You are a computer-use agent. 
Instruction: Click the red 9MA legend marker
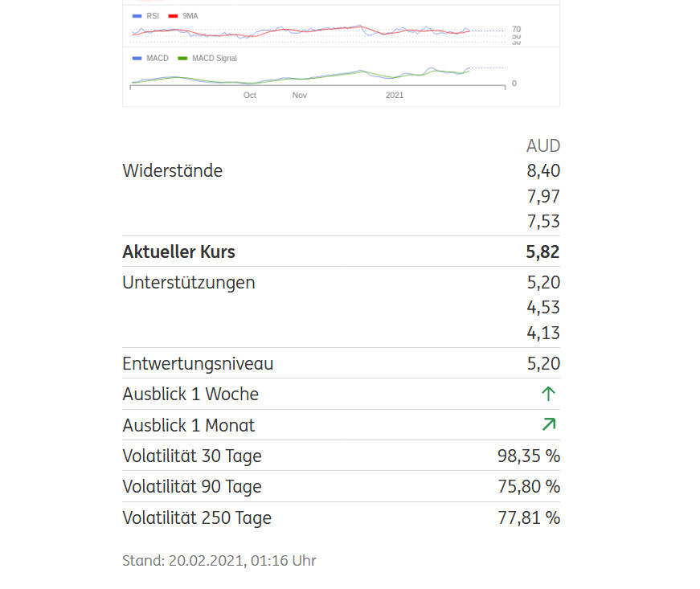click(x=173, y=16)
